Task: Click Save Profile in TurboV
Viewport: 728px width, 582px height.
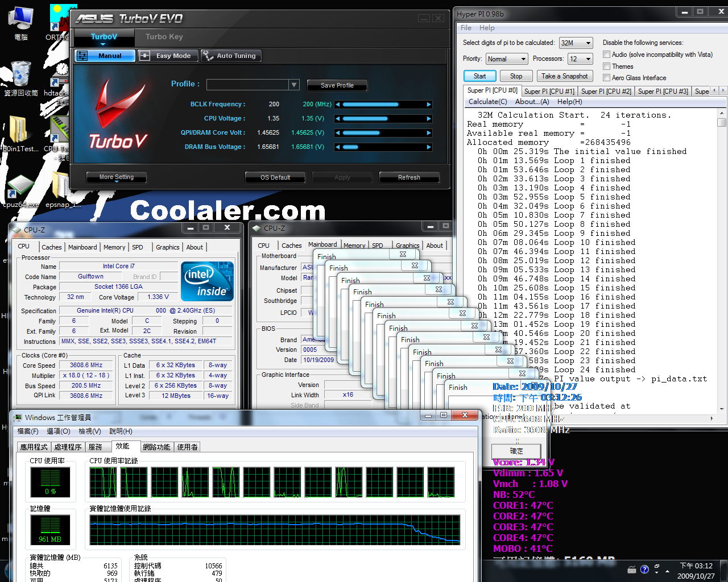Action: (337, 85)
